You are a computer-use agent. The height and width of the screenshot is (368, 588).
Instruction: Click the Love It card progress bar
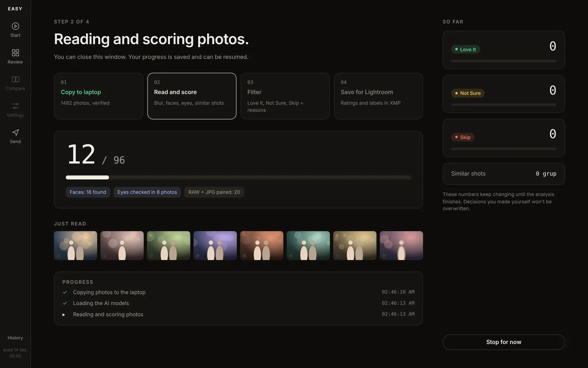[503, 61]
